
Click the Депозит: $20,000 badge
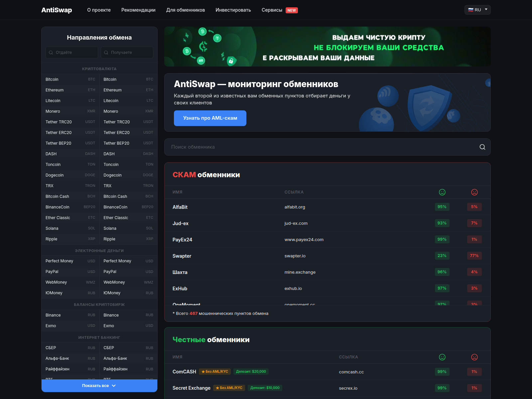251,372
